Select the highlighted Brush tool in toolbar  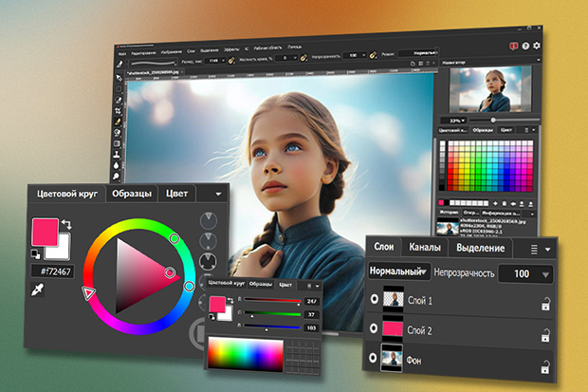(x=118, y=121)
